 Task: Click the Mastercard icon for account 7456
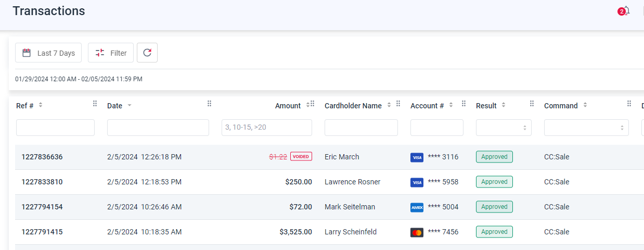click(417, 232)
